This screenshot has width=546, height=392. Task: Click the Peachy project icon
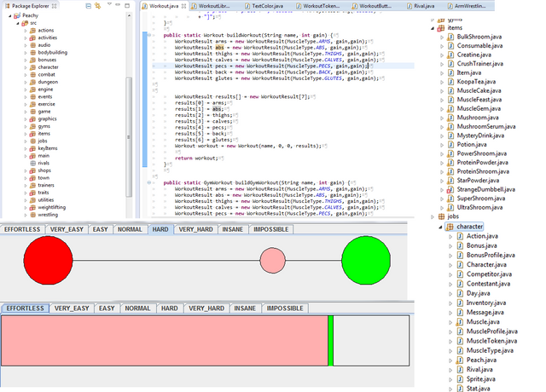point(17,16)
